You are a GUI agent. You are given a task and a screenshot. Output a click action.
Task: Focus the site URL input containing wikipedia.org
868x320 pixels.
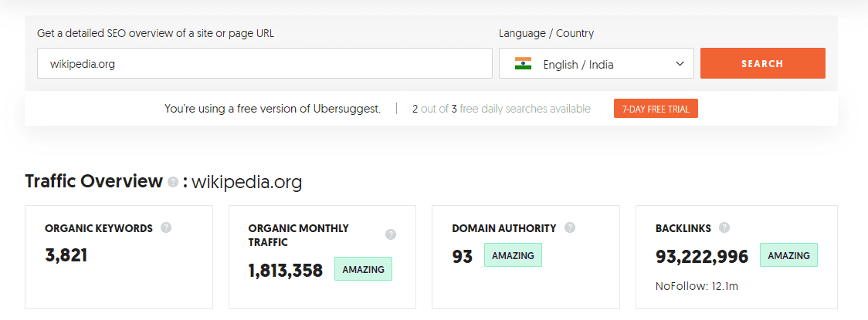coord(264,64)
